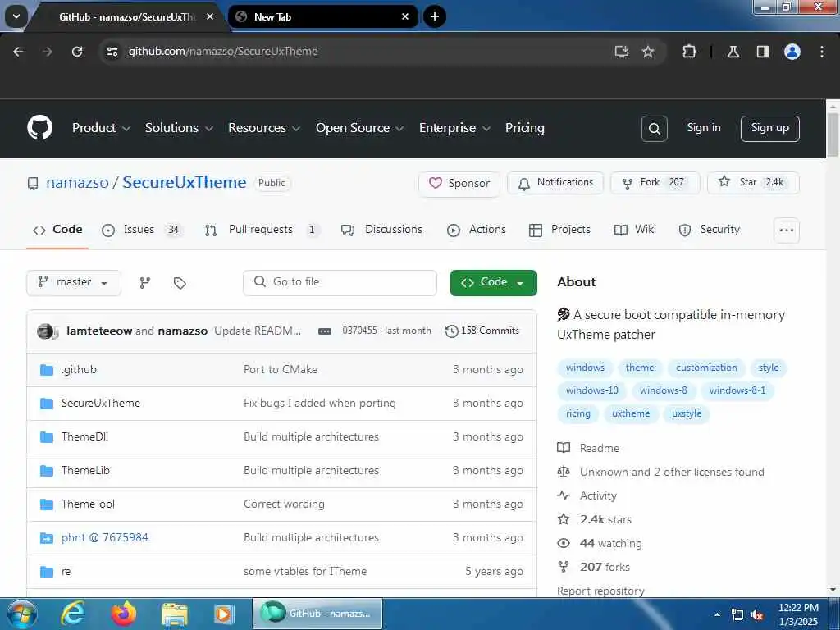Open the tab search chevron at top-left
The height and width of the screenshot is (630, 840).
pos(16,16)
